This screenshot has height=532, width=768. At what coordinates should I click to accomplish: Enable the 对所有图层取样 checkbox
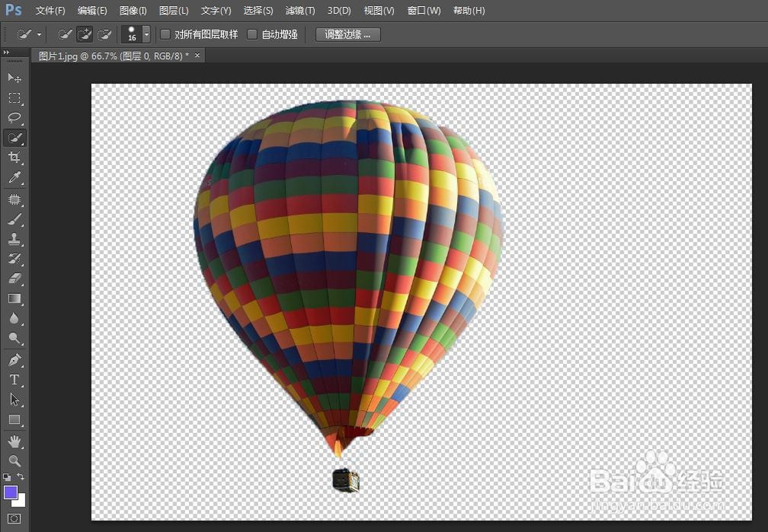click(164, 34)
